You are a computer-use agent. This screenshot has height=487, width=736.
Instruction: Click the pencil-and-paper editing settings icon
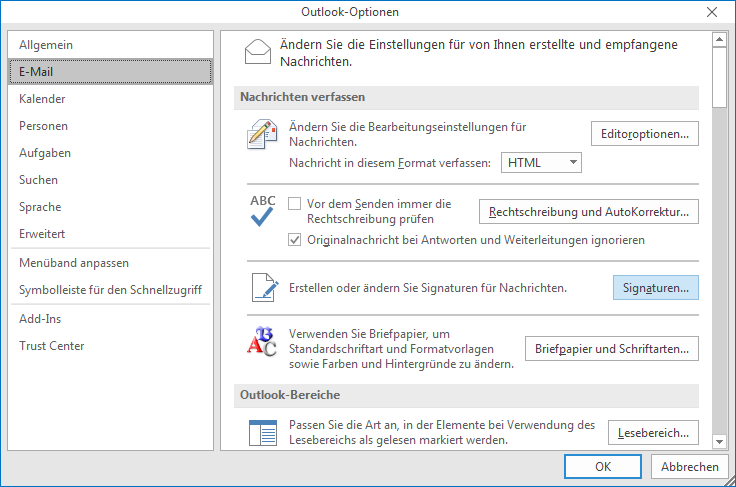(262, 134)
